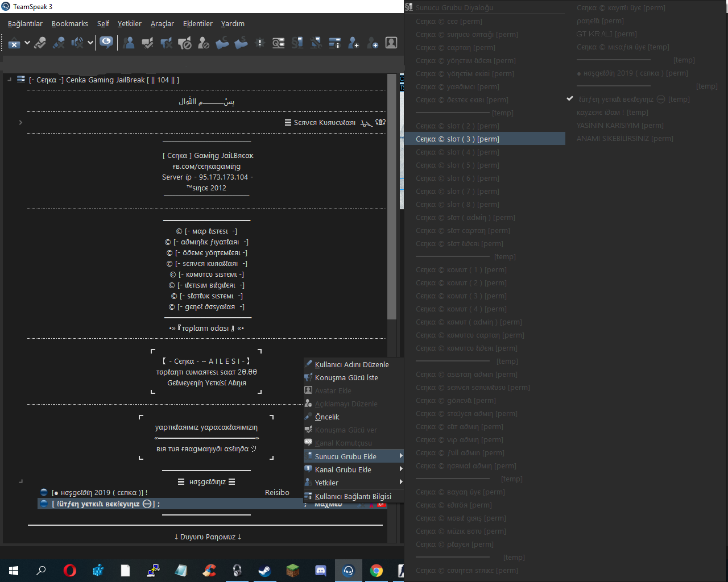Toggle the Cenka © yardımcı [perm] group

[x=485, y=86]
